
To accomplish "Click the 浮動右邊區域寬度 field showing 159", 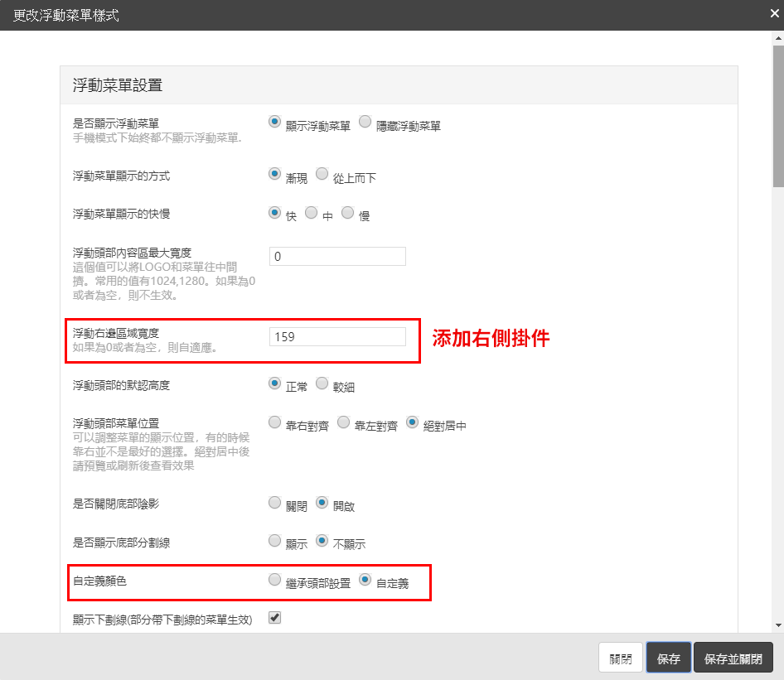I will tap(337, 337).
